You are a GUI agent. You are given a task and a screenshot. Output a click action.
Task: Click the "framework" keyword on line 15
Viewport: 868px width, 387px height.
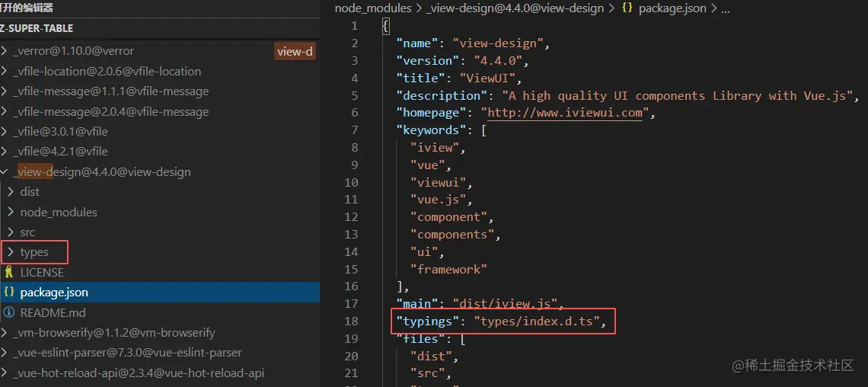coord(449,269)
